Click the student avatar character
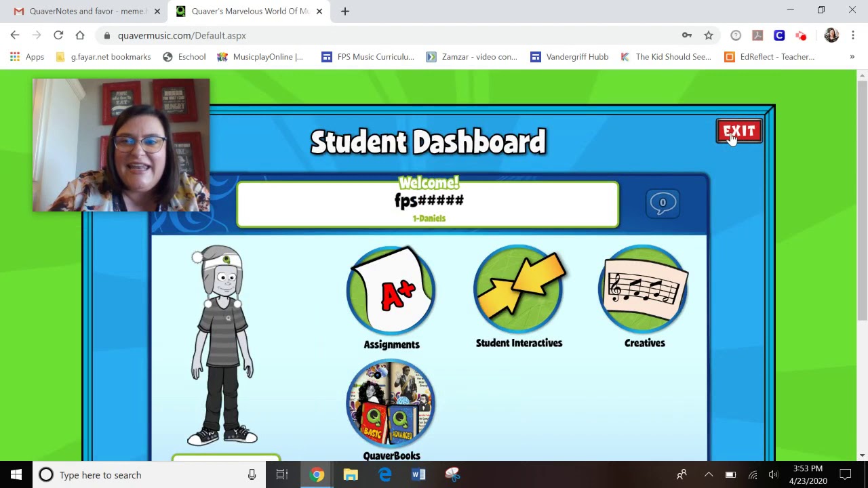Image resolution: width=868 pixels, height=488 pixels. click(222, 346)
